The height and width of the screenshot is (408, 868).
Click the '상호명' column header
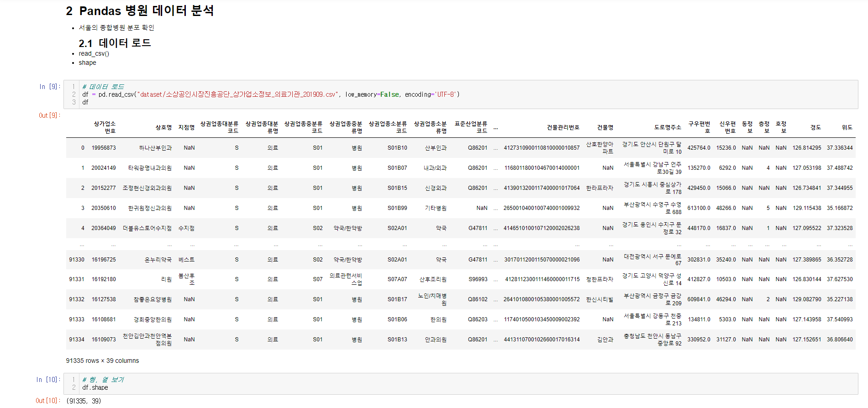point(163,127)
